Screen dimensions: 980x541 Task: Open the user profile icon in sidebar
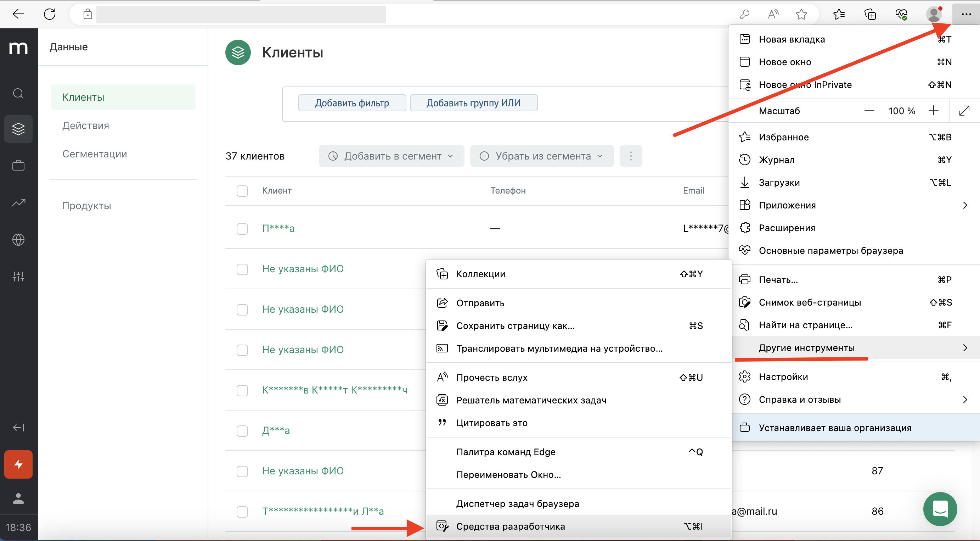coord(18,498)
